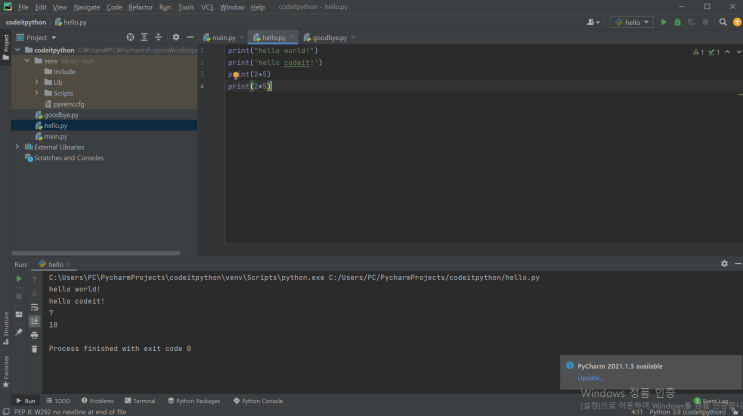Viewport: 743px width, 416px height.
Task: Collapse all in Project panel toolbar
Action: [159, 37]
